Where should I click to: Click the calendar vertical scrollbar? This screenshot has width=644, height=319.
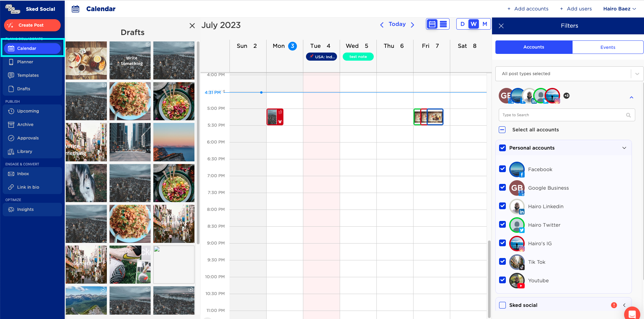coord(489,279)
